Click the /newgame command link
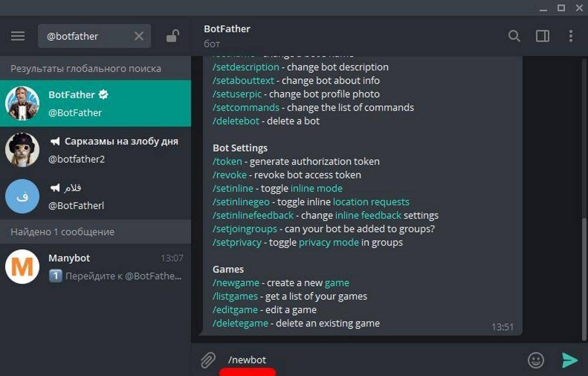Viewport: 588px width, 376px height. coord(236,283)
